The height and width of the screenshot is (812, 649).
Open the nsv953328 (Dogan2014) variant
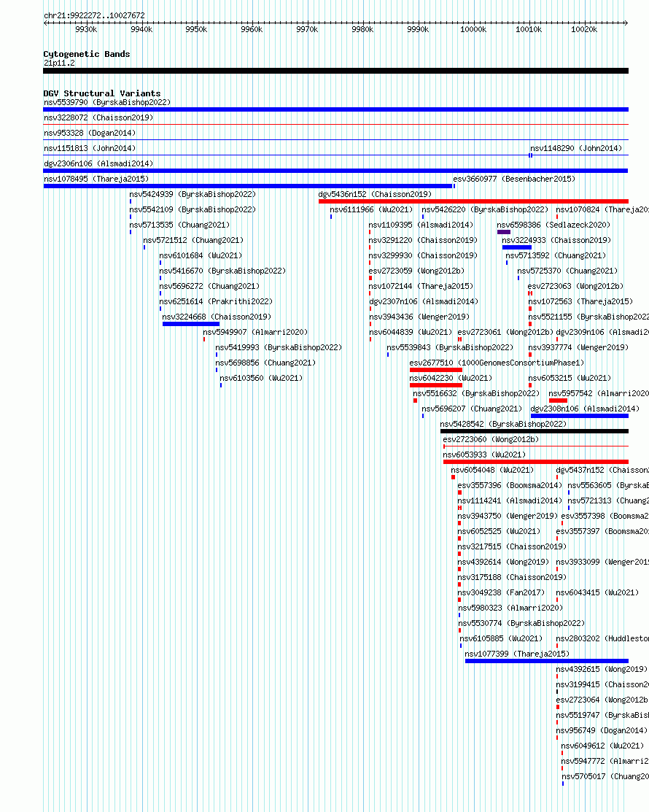[x=90, y=133]
